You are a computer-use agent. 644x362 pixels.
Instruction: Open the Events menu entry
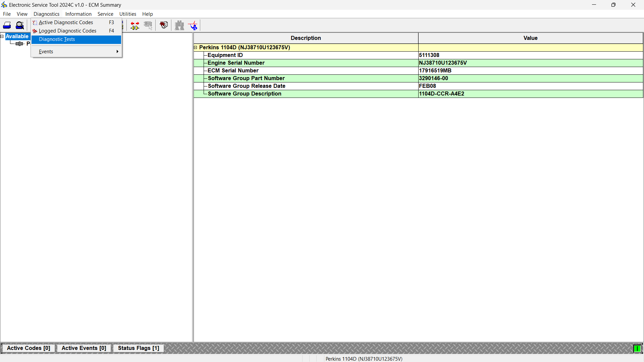pos(76,52)
